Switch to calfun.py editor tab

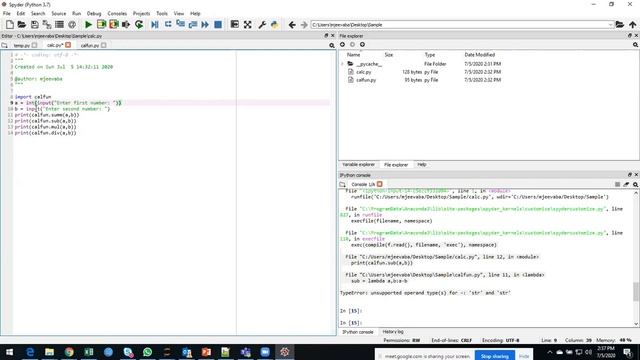pyautogui.click(x=90, y=45)
